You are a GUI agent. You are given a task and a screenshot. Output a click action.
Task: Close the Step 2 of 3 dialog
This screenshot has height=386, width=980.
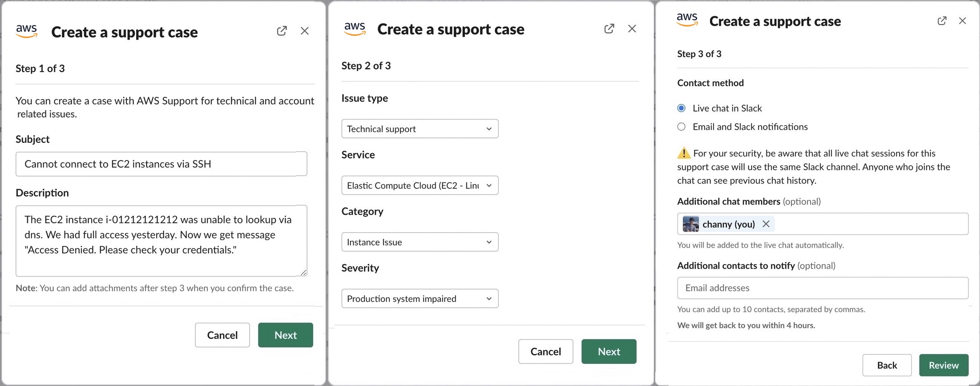(x=632, y=28)
